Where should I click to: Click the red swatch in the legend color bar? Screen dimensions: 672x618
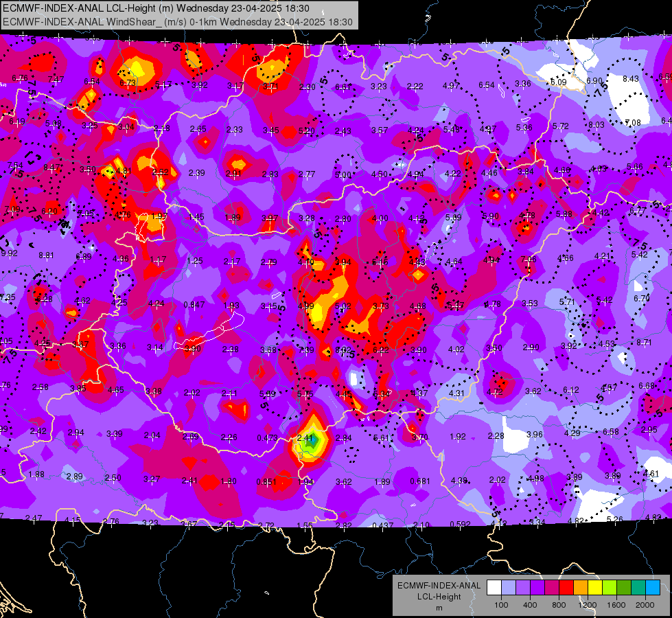coord(566,588)
